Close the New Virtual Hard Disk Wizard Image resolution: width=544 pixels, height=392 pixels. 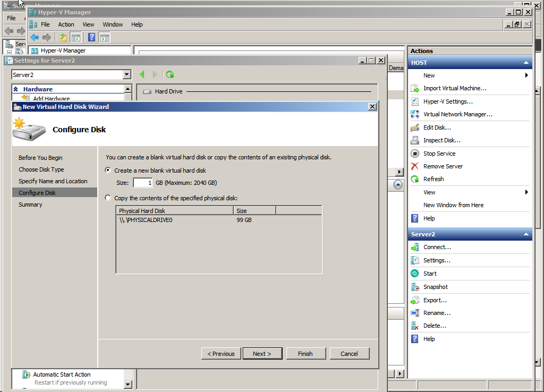pos(372,107)
